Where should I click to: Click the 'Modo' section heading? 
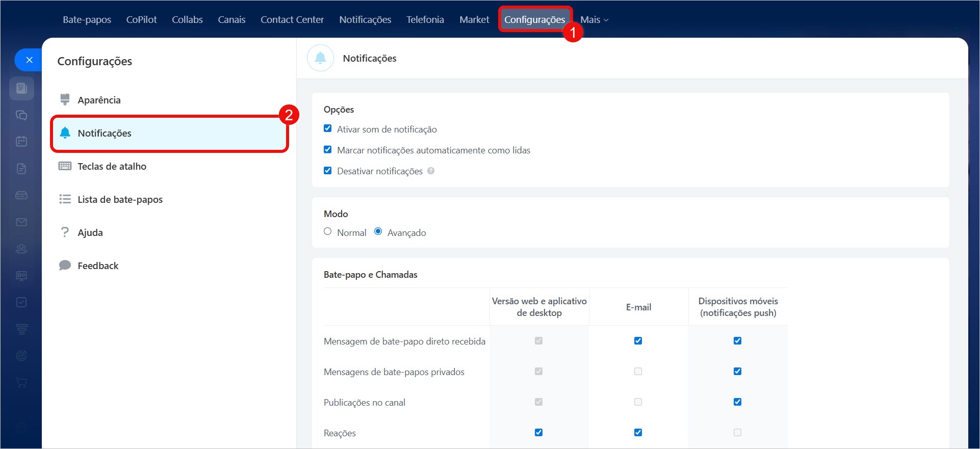pos(336,214)
